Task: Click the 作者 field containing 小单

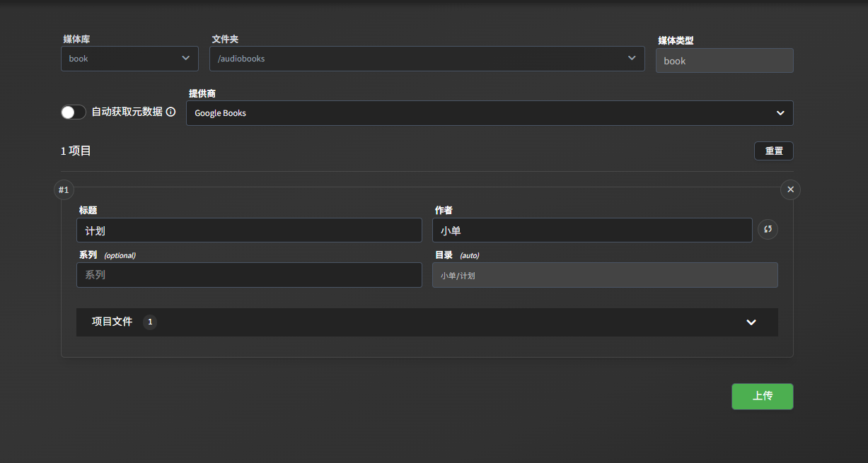Action: pos(591,230)
